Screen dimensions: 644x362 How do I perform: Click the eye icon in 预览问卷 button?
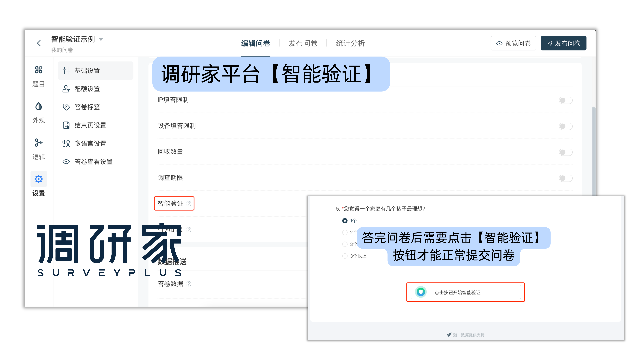[x=499, y=43]
